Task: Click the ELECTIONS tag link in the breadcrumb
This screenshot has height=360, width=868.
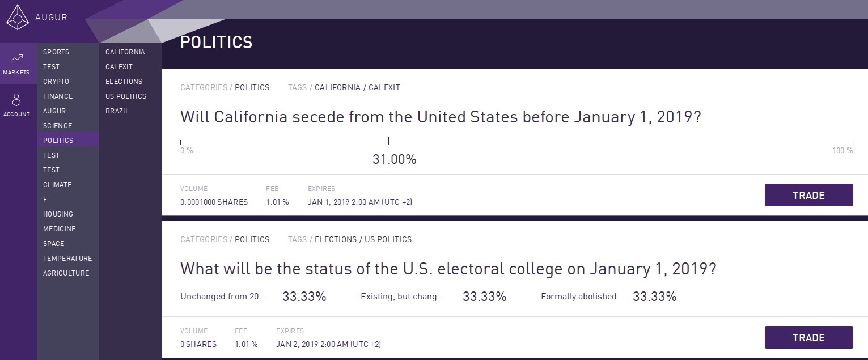Action: click(336, 239)
